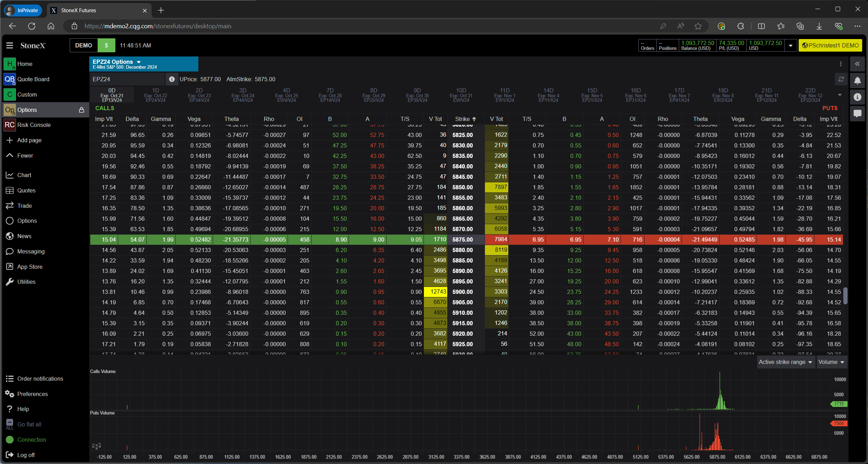Click the PSchristest1 DEMO account button
868x464 pixels.
[x=830, y=45]
